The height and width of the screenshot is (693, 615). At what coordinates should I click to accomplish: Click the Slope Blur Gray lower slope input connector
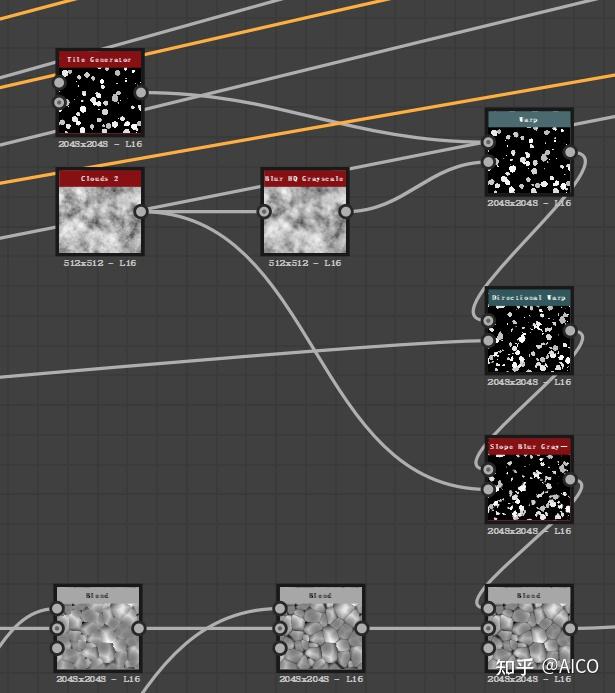(488, 489)
